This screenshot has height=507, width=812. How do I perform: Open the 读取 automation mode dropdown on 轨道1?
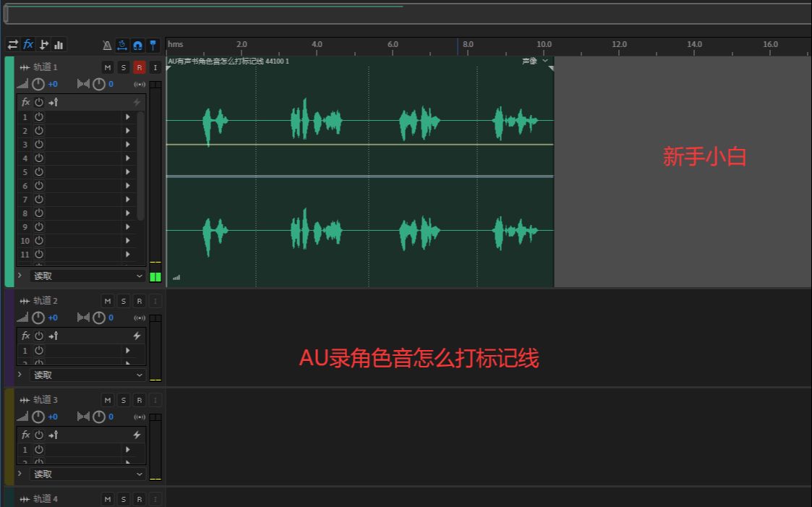(87, 276)
